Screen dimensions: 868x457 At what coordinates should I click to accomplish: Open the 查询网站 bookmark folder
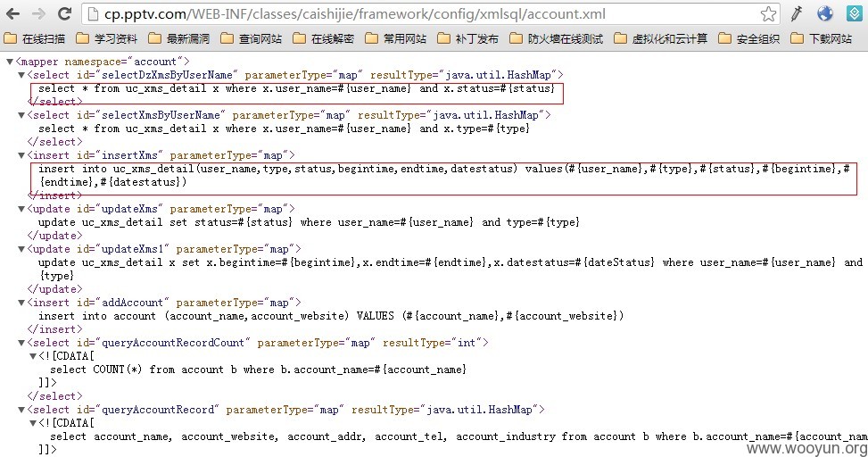(251, 38)
